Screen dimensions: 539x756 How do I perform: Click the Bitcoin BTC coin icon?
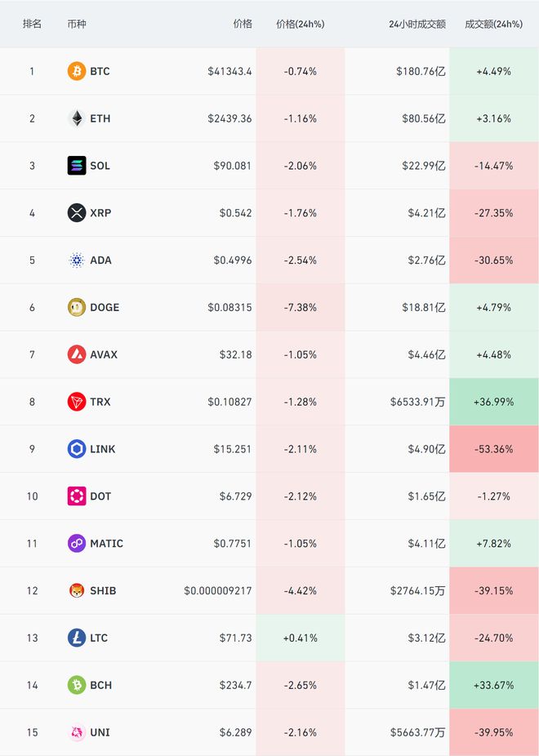(76, 71)
